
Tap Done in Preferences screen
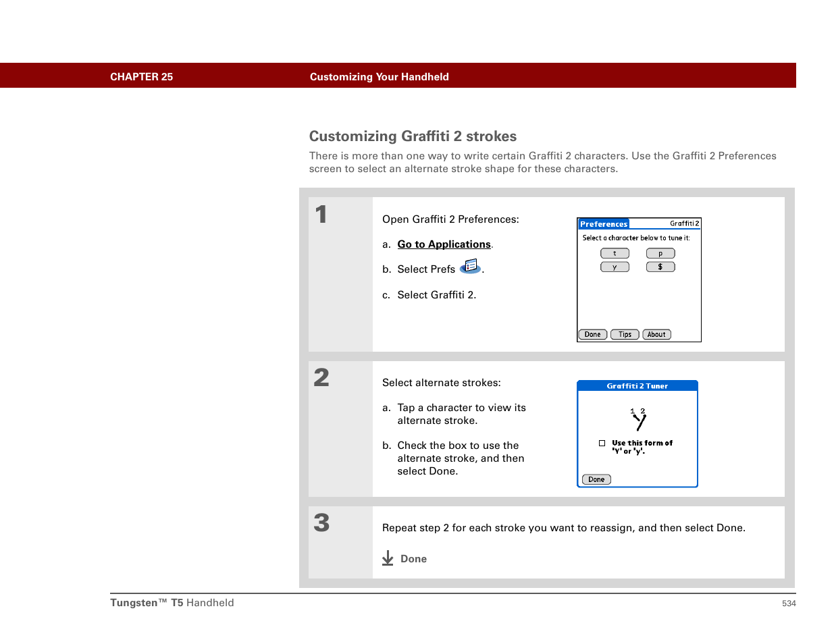pyautogui.click(x=592, y=335)
